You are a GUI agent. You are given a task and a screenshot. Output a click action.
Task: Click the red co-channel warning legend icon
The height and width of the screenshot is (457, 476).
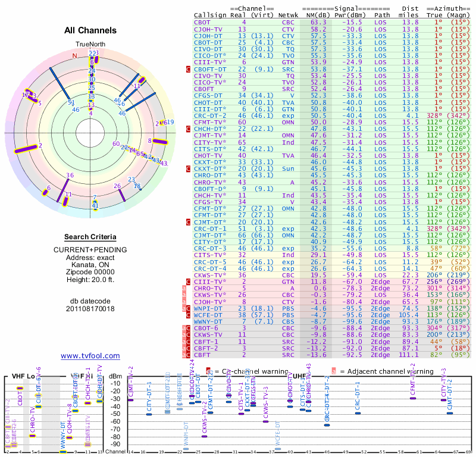[x=208, y=371]
